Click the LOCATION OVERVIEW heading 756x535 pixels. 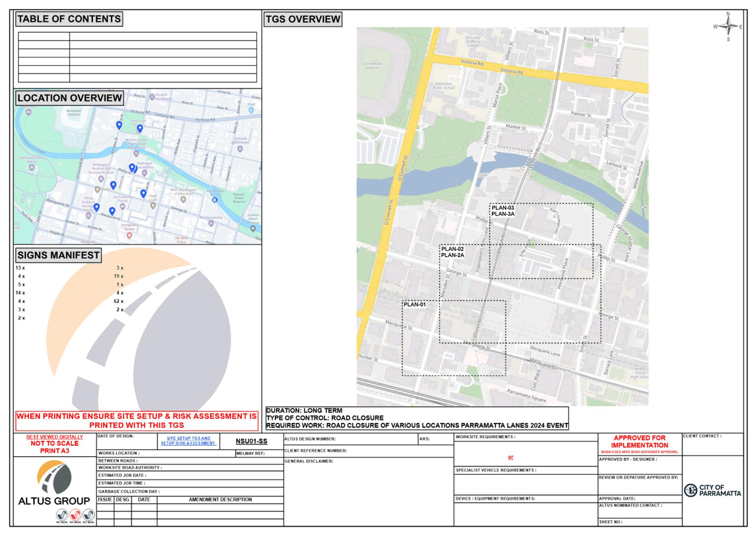[x=69, y=98]
